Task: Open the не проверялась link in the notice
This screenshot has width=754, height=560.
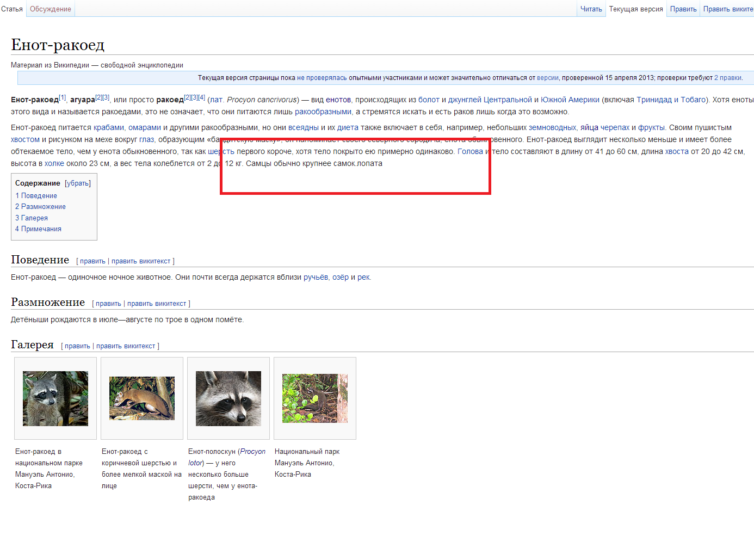Action: pos(322,78)
